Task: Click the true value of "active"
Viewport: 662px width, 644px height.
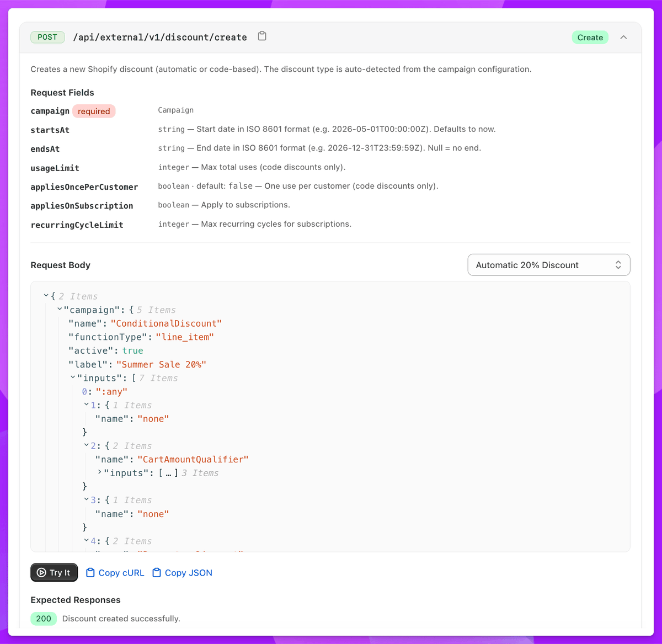Action: tap(133, 350)
